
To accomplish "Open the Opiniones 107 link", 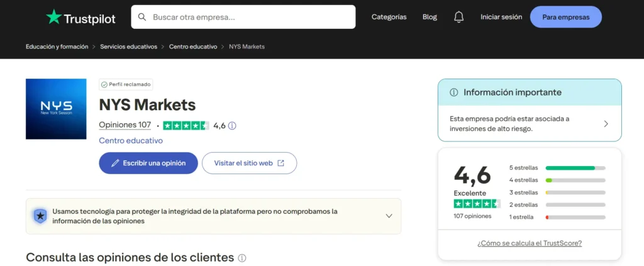I will point(125,125).
